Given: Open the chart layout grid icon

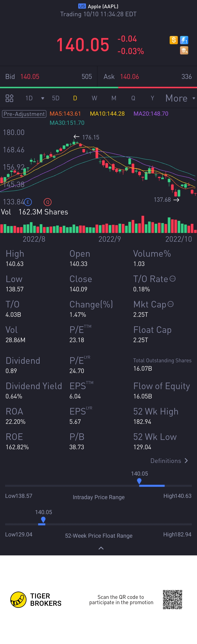Looking at the screenshot, I should coord(9,98).
